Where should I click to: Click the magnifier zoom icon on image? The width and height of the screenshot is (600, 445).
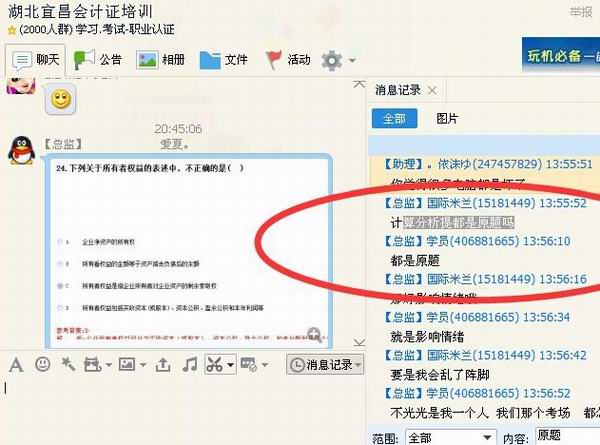(x=315, y=335)
